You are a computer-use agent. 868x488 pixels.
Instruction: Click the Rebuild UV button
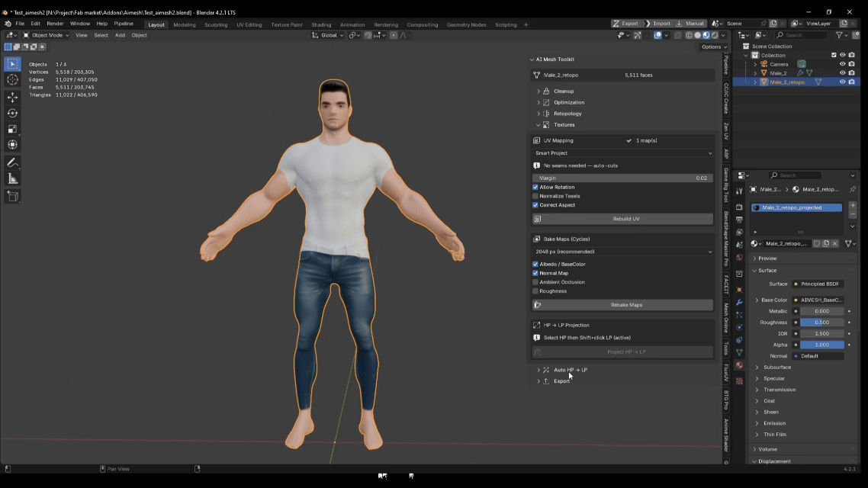[x=622, y=219]
